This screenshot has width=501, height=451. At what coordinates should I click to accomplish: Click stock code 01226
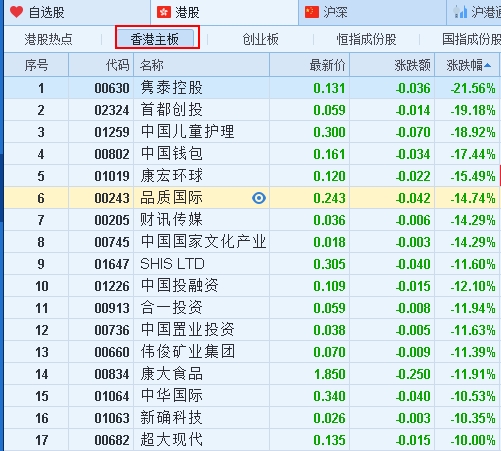point(112,286)
